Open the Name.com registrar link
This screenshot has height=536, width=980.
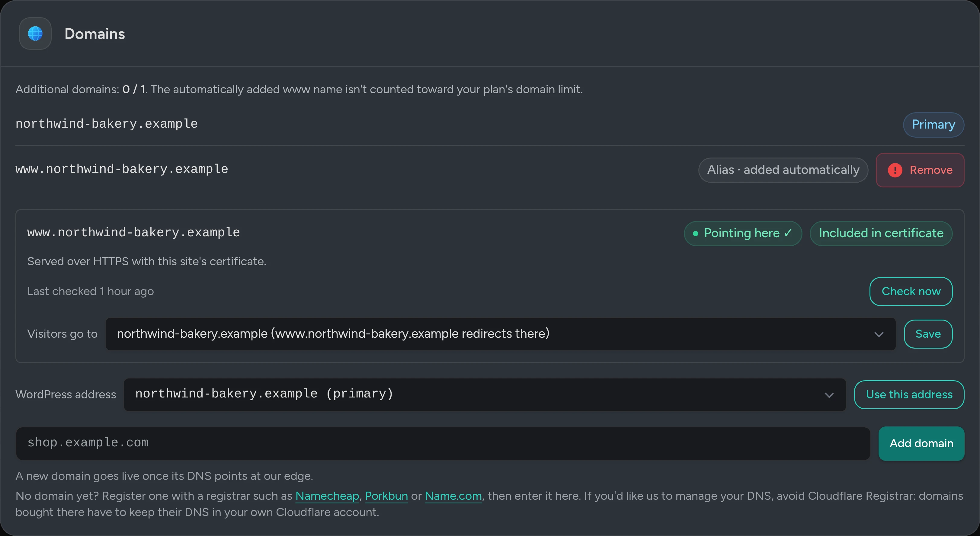point(453,496)
